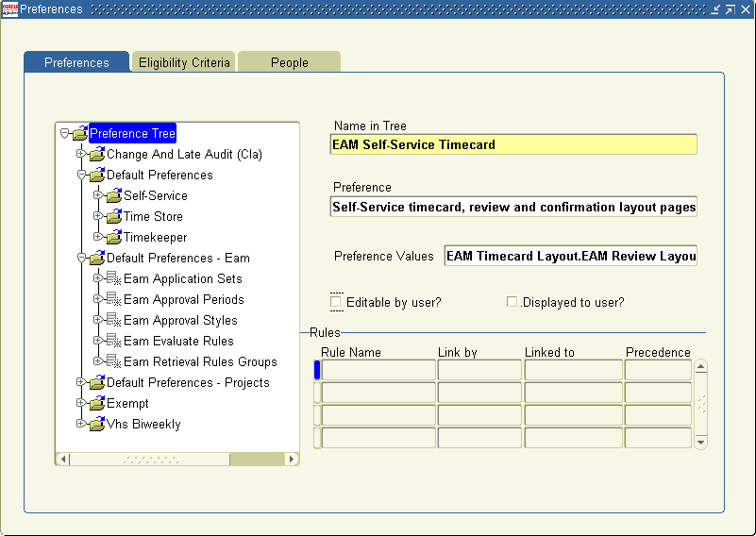The image size is (756, 536).
Task: Click the Exempt folder icon
Action: [x=97, y=403]
